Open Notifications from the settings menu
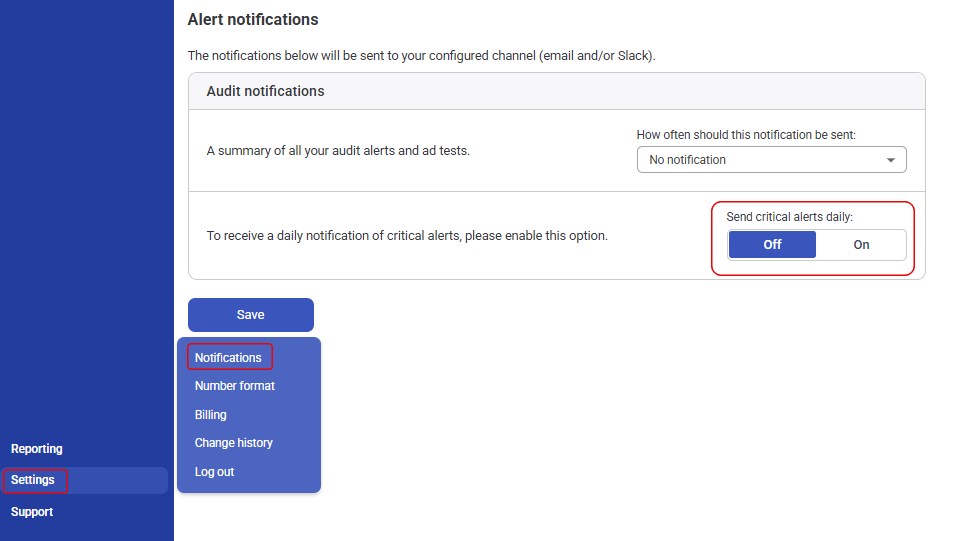 pyautogui.click(x=228, y=358)
